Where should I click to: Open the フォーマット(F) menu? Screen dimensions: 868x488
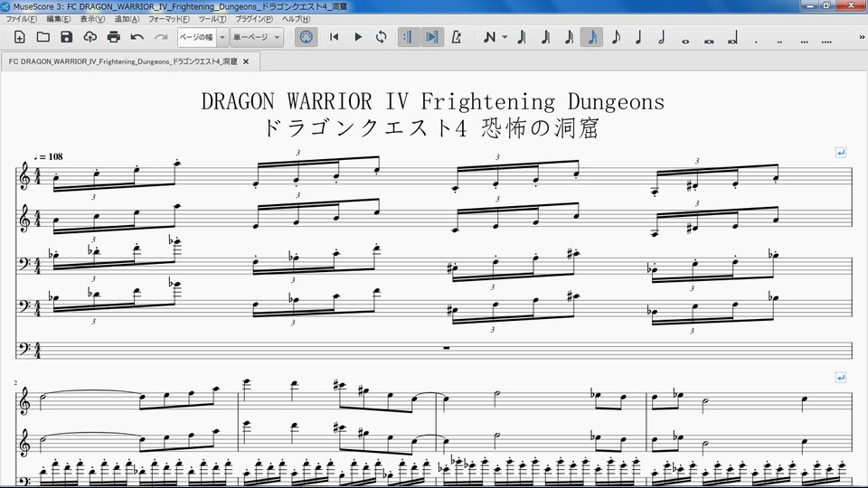[169, 19]
